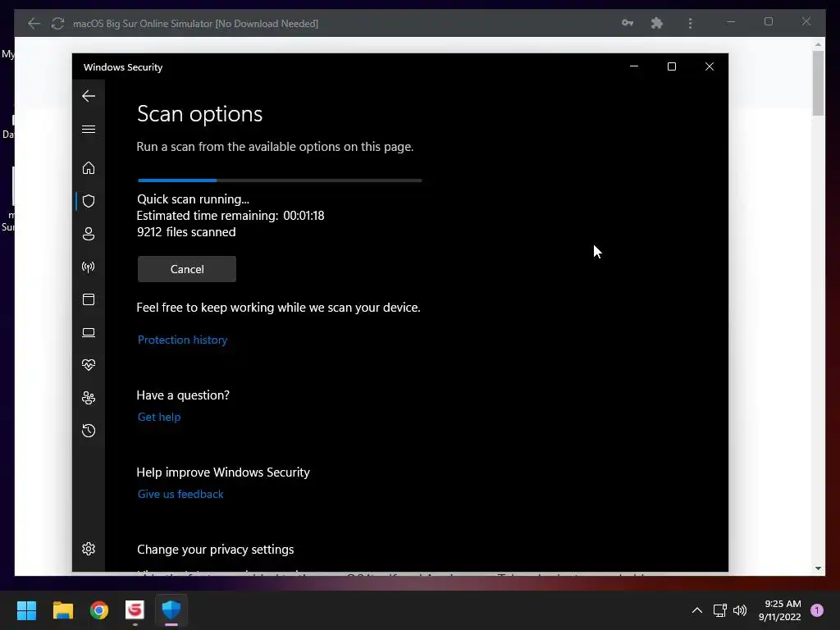Click the "macOS Big Sur Online Simulator" page title

tap(195, 24)
